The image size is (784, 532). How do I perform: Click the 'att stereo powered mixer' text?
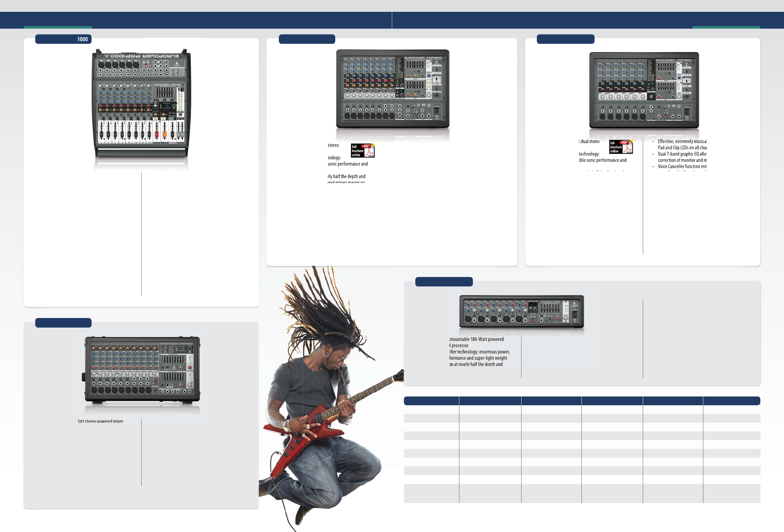(x=100, y=421)
